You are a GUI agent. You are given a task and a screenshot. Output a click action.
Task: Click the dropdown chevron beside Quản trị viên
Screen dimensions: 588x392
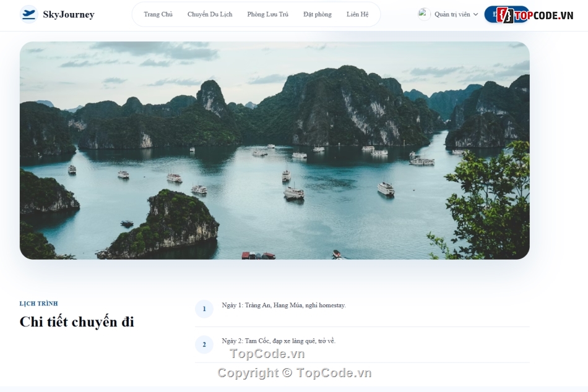pyautogui.click(x=475, y=14)
